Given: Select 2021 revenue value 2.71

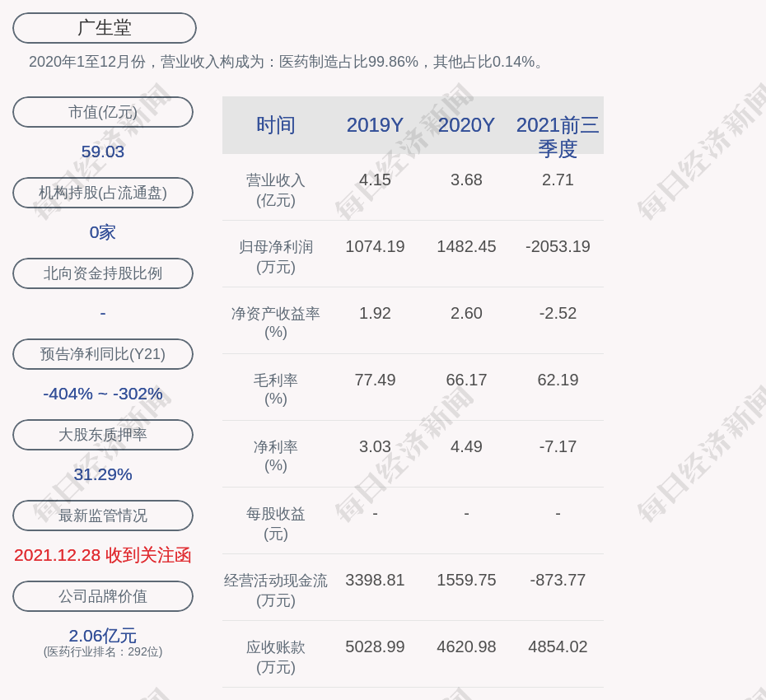Looking at the screenshot, I should (x=558, y=180).
